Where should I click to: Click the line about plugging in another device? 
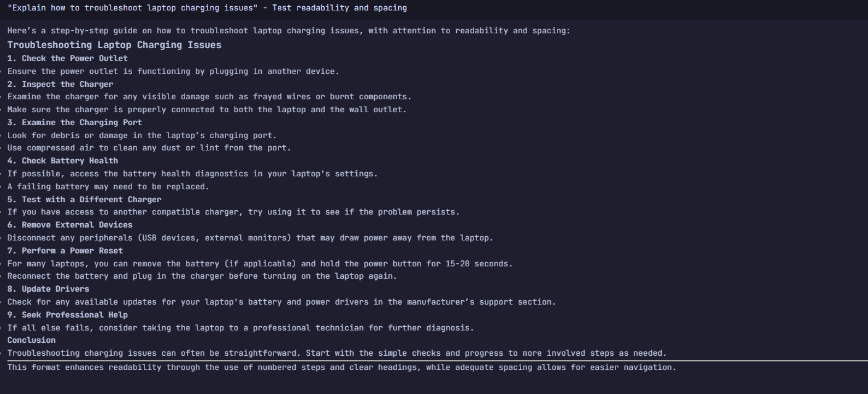click(173, 72)
